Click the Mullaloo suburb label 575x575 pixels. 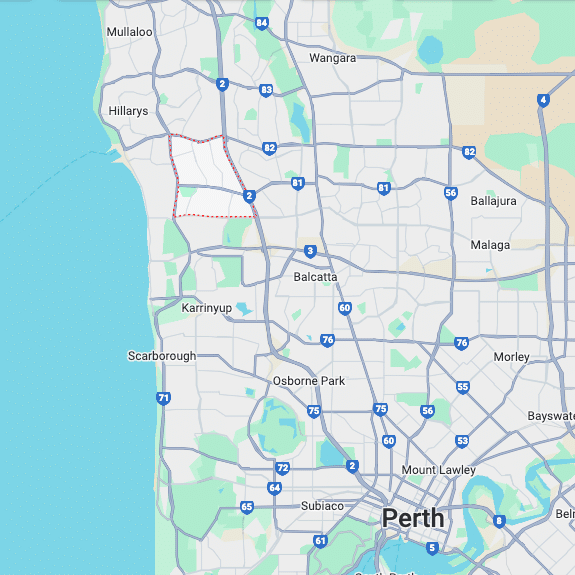tap(129, 32)
